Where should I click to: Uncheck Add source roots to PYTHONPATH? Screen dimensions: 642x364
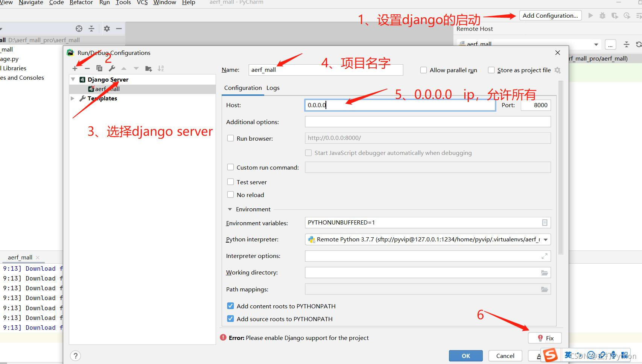230,318
